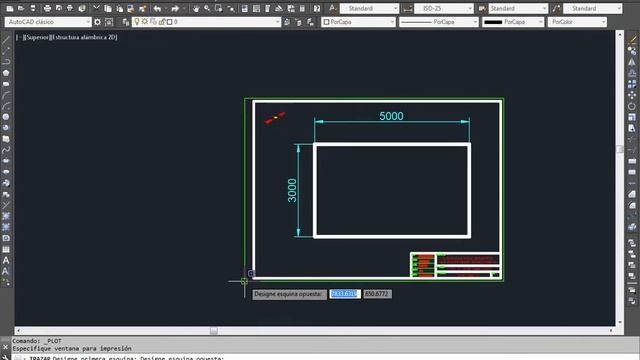Click the Undo arrow icon
The height and width of the screenshot is (360, 640).
pyautogui.click(x=157, y=8)
